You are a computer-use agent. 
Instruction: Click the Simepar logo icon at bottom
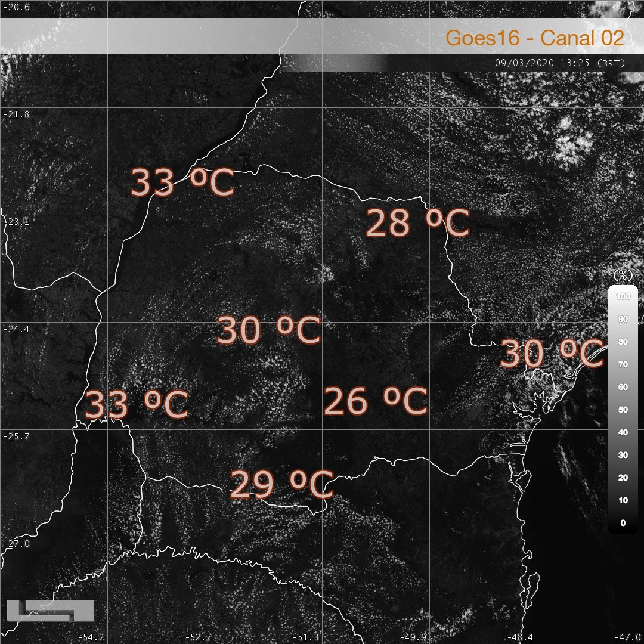(x=51, y=611)
